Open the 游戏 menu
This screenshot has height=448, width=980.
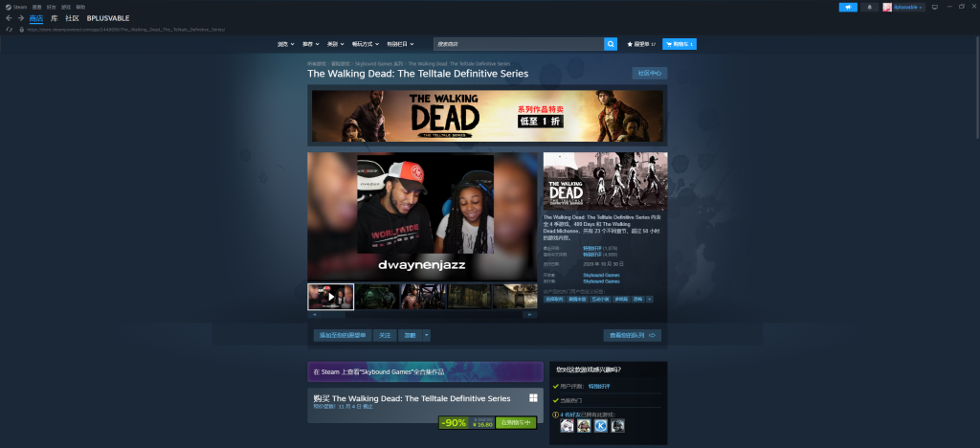tap(66, 7)
